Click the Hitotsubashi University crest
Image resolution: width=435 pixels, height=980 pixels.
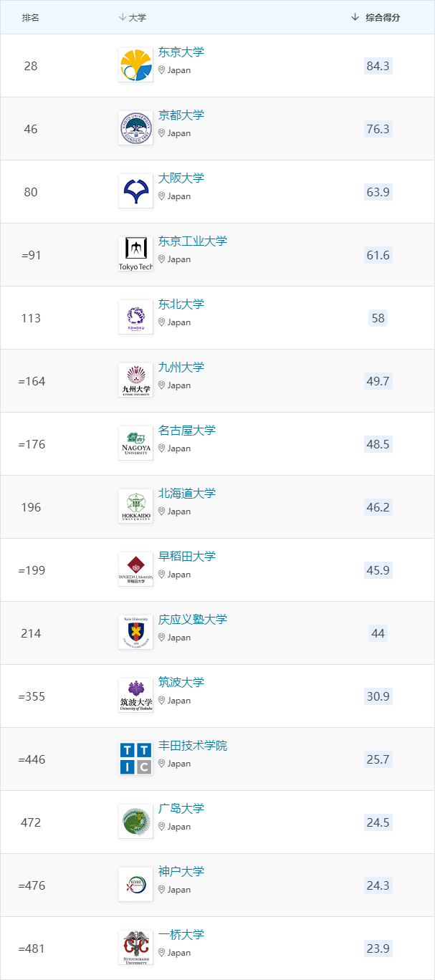click(x=135, y=948)
